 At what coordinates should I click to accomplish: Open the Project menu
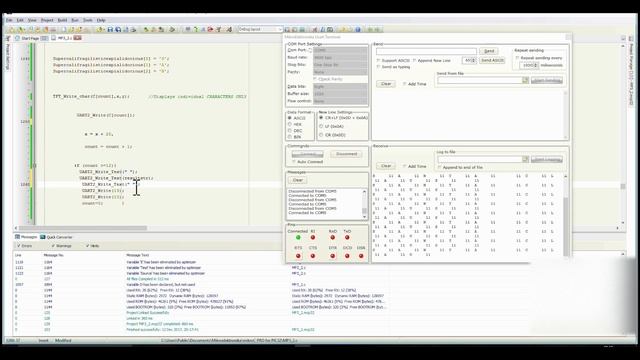pos(47,20)
